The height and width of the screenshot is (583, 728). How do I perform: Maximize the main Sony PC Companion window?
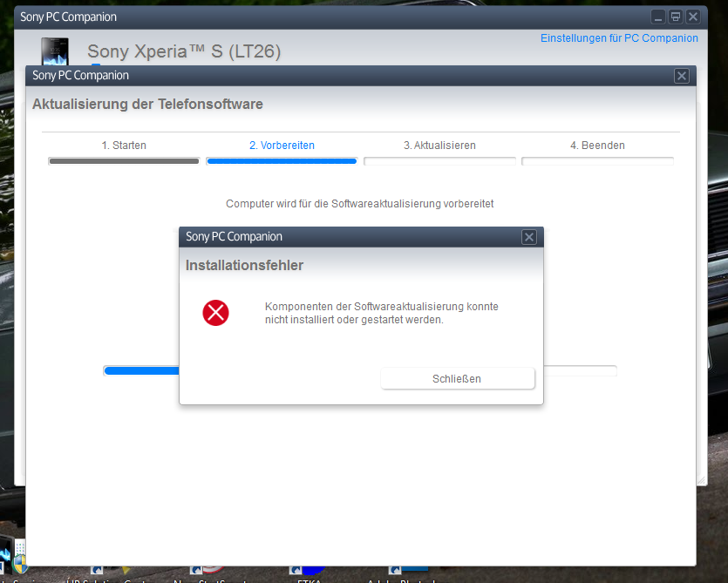coord(676,17)
